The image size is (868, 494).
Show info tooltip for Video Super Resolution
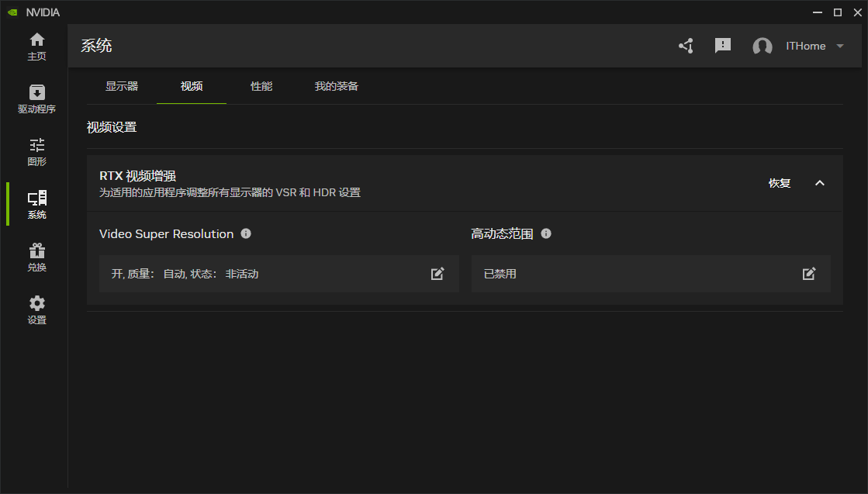coord(246,233)
